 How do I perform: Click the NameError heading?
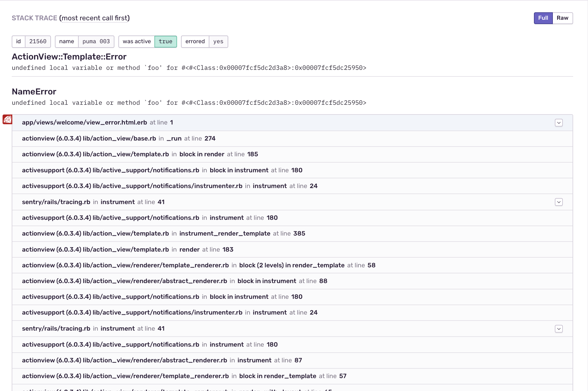(x=34, y=92)
